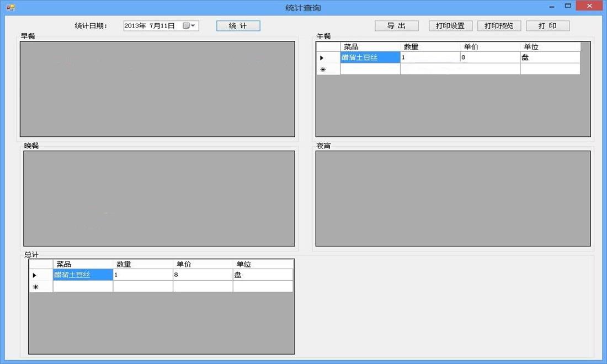Close the 统计查询 window
607x364 pixels.
(589, 6)
